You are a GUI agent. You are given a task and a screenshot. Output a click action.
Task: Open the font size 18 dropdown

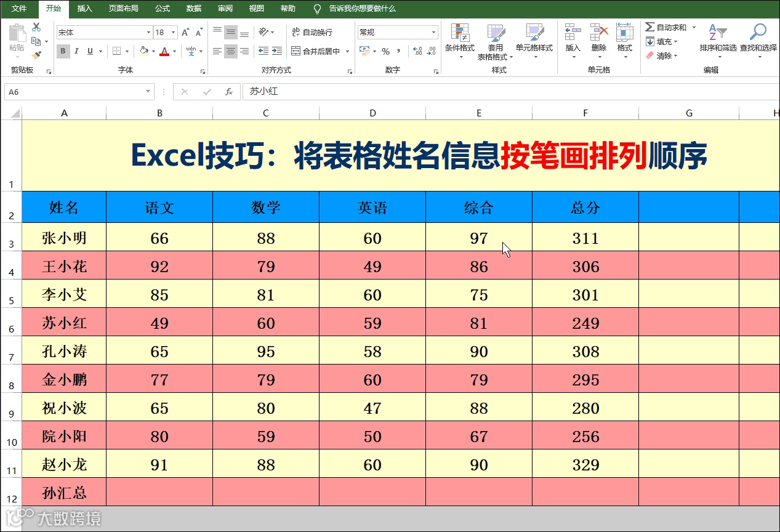(x=174, y=32)
